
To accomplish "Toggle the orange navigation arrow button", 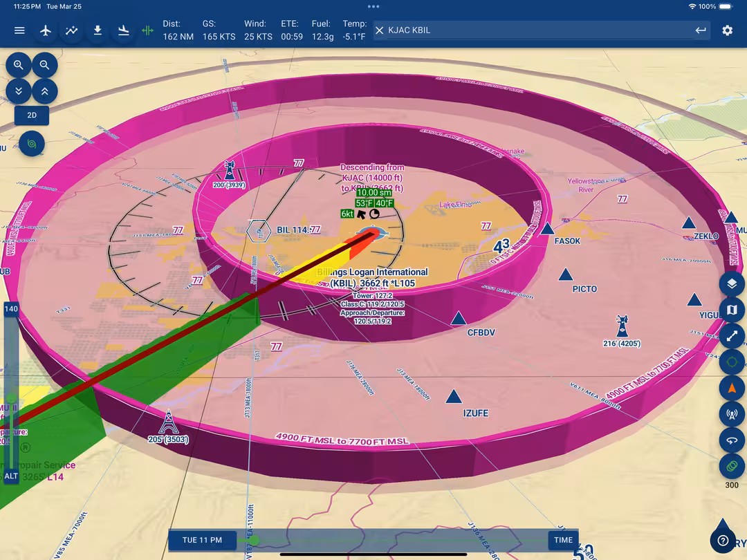I will [732, 389].
